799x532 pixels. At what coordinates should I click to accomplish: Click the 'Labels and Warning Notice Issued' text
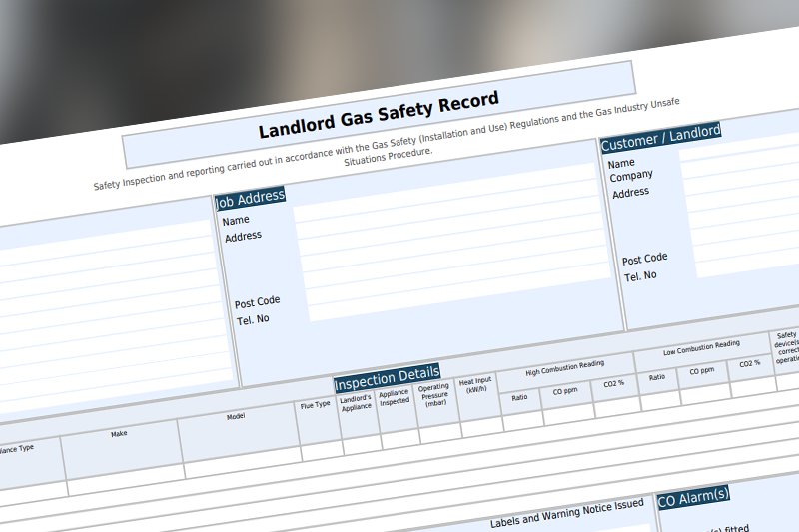(566, 513)
